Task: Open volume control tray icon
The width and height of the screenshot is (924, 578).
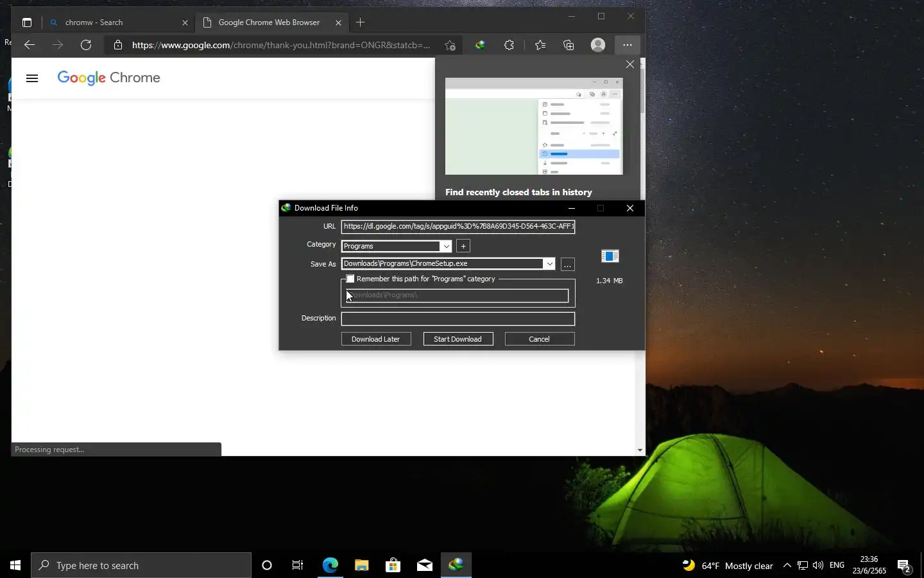Action: tap(818, 566)
